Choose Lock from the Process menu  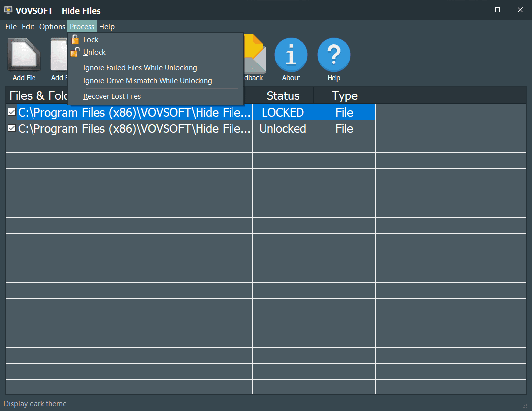(x=156, y=40)
